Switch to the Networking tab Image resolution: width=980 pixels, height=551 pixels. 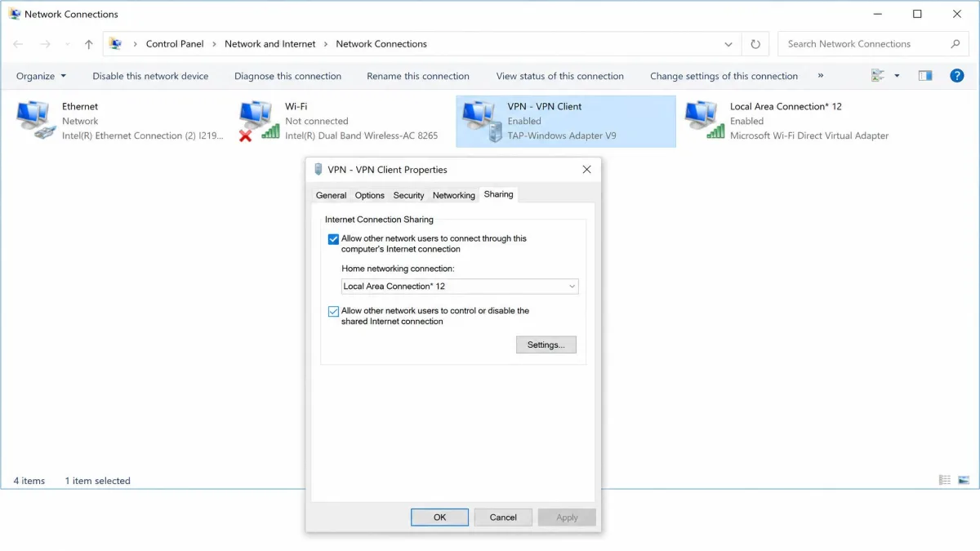tap(453, 195)
